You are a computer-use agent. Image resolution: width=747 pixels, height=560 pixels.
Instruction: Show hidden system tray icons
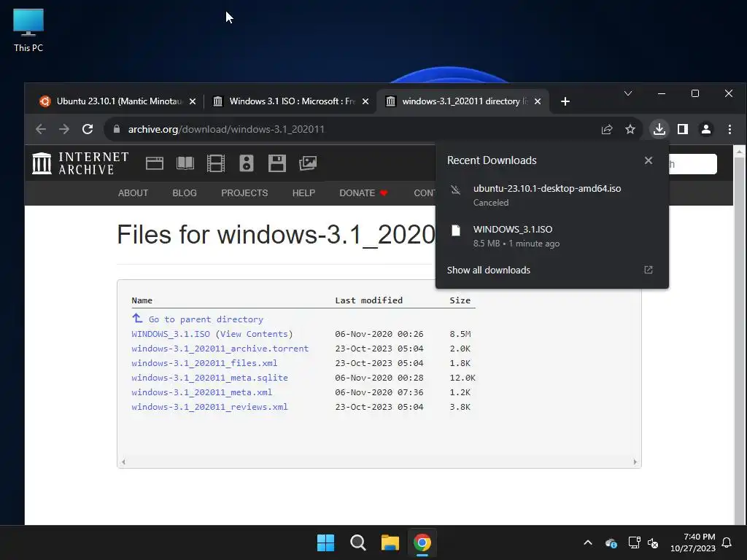pos(588,542)
